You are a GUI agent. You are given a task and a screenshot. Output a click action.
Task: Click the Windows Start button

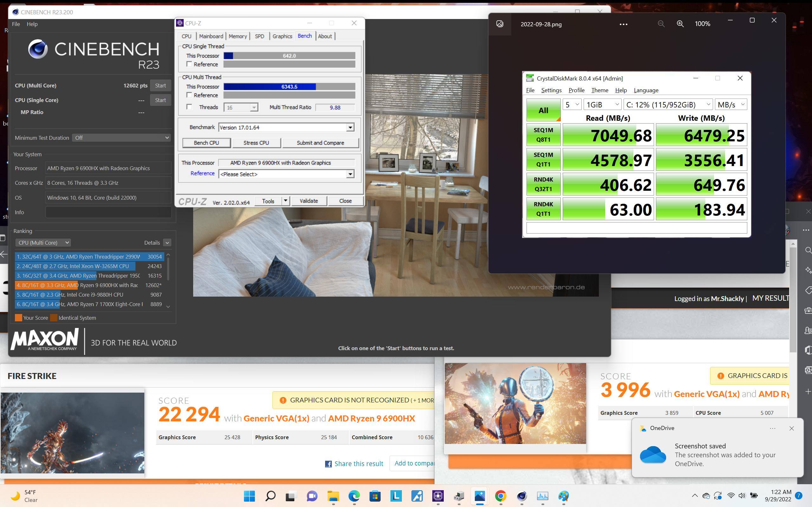[249, 496]
